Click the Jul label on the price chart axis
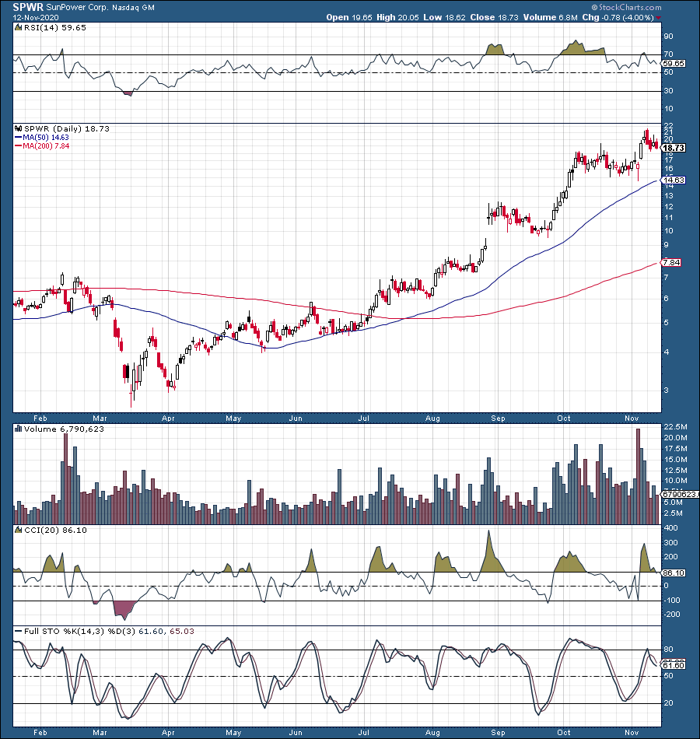 [363, 419]
